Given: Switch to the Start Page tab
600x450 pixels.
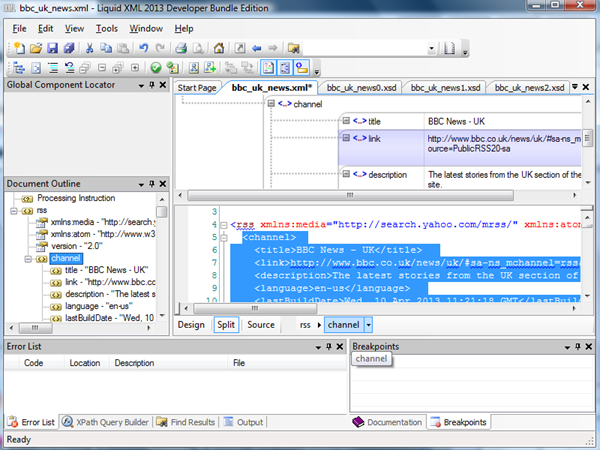Looking at the screenshot, I should pyautogui.click(x=197, y=88).
